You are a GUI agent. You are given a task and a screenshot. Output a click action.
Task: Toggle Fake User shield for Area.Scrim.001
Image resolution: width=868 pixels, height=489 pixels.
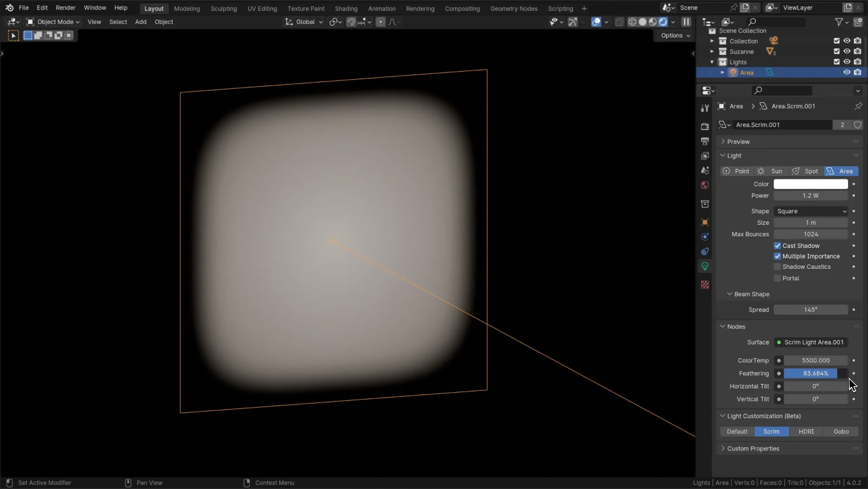click(858, 125)
